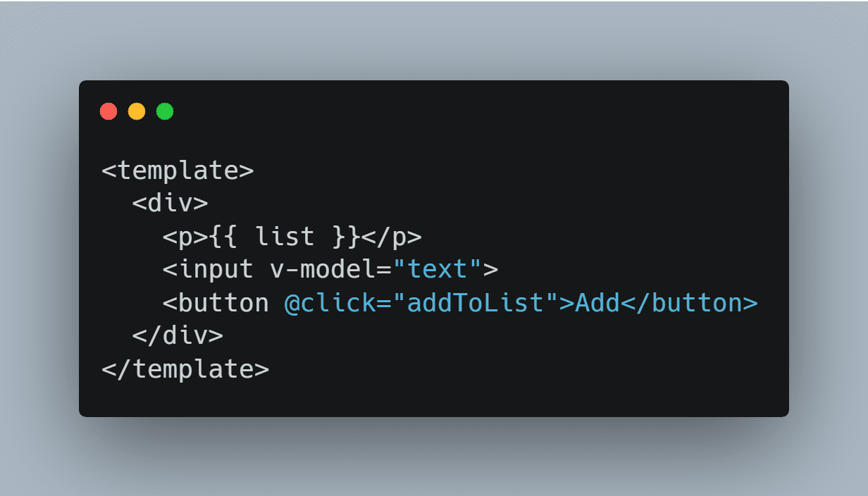Click the @click attribute
Screen dimensions: 868x496
point(330,302)
